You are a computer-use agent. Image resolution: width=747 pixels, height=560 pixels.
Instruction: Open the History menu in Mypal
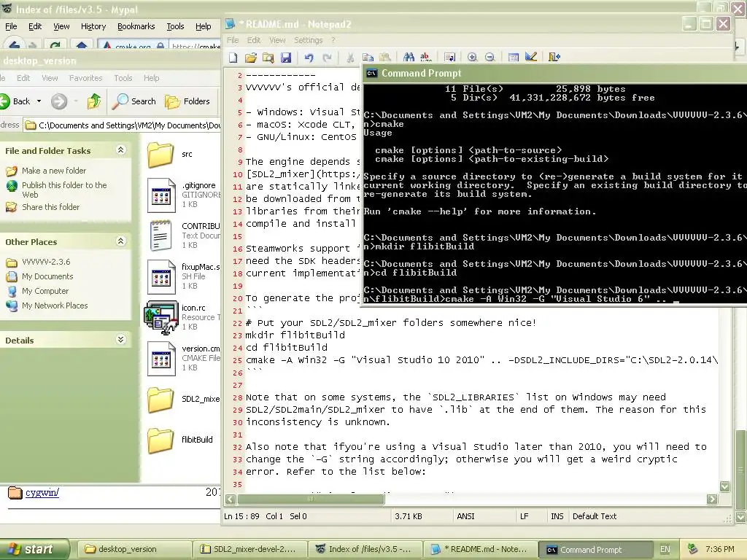(x=93, y=26)
